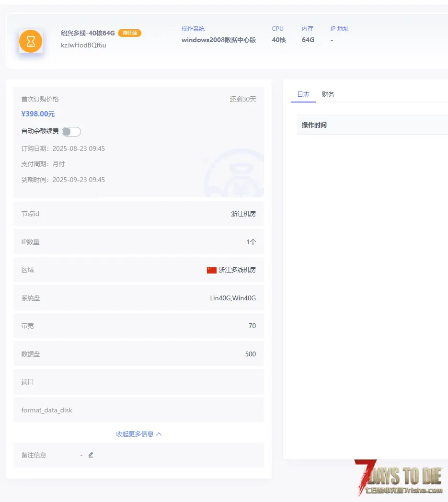Click the 支付周期: 月付 line
The width and height of the screenshot is (448, 502).
(x=43, y=164)
